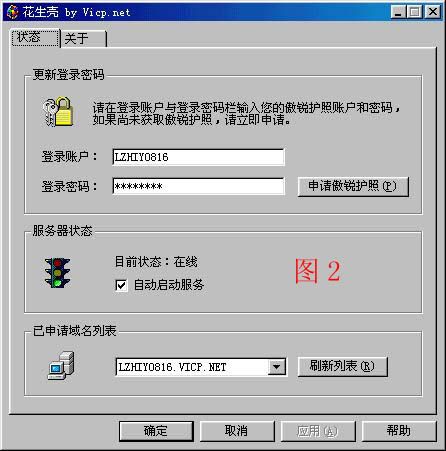446x451 pixels.
Task: Click the padlock and keys icon
Action: point(58,112)
